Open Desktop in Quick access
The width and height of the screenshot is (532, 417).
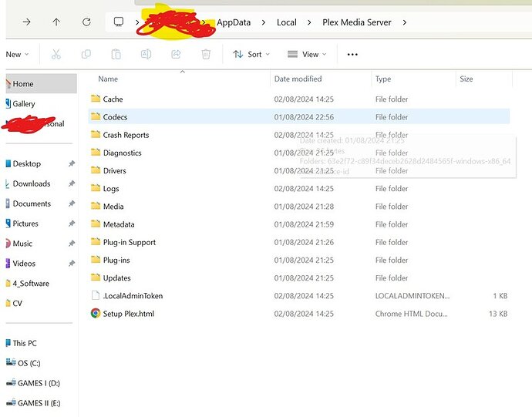coord(27,163)
